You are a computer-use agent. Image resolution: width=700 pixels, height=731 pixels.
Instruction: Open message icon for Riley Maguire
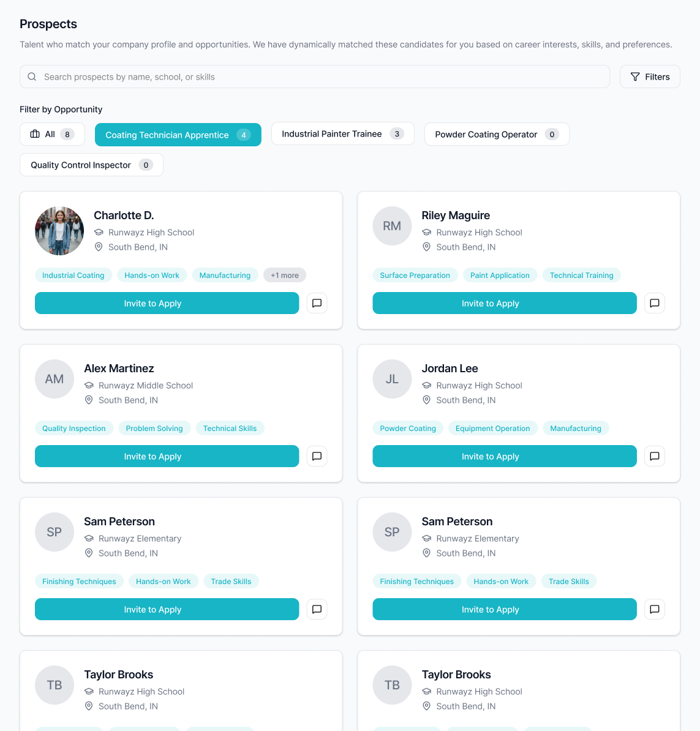[654, 303]
